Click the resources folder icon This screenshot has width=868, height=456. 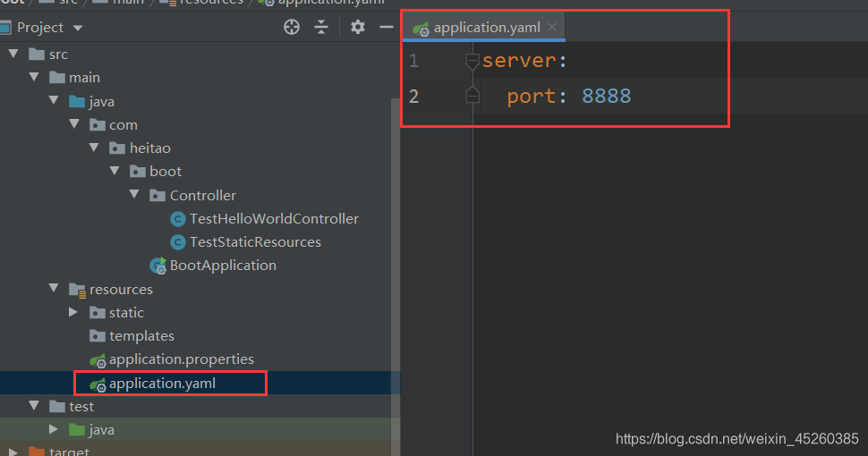click(x=77, y=290)
